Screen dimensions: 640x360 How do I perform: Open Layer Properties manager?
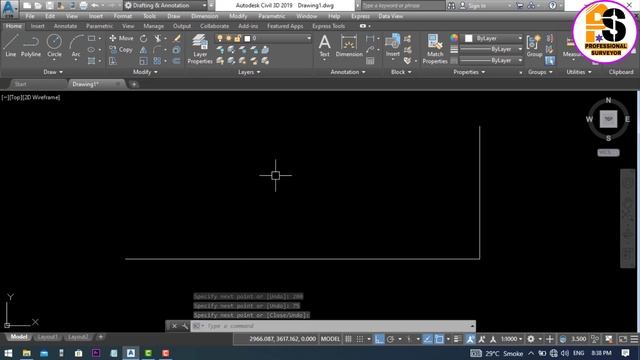point(200,49)
